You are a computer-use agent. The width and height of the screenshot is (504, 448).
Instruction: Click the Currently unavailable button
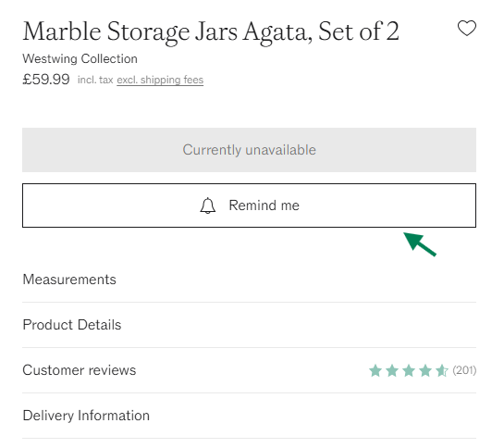[x=249, y=150]
